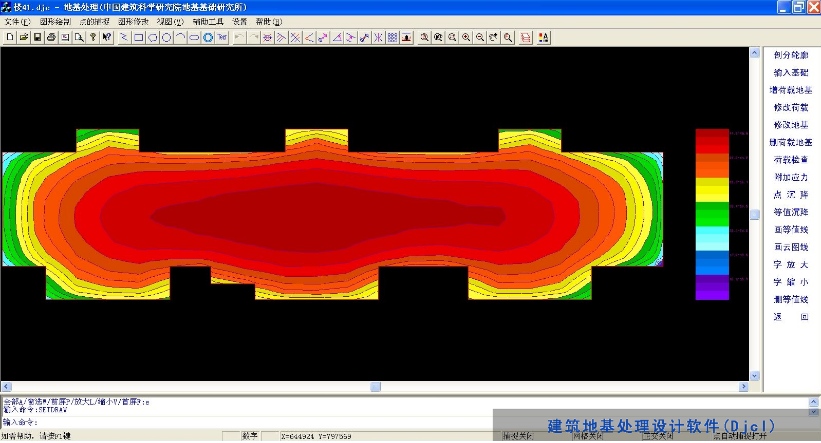The height and width of the screenshot is (443, 821).
Task: Click the darkest red center contour region
Action: 327,216
